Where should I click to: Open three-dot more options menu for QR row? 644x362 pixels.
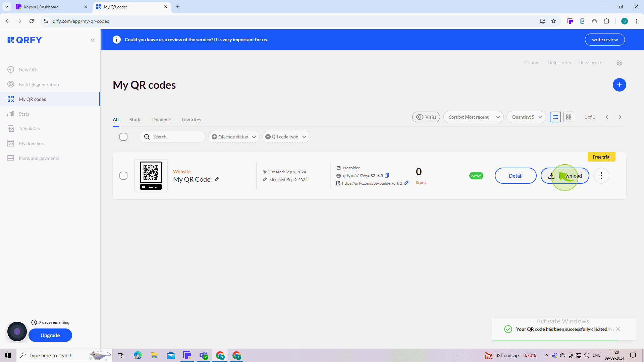(x=601, y=176)
